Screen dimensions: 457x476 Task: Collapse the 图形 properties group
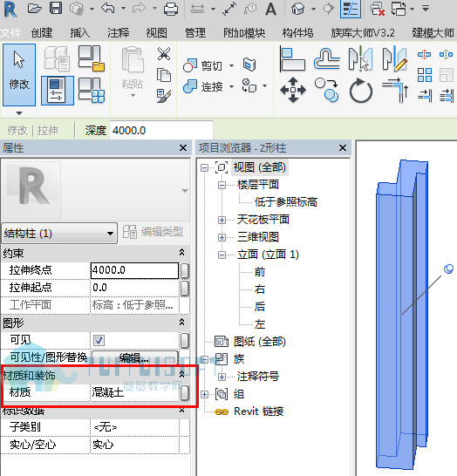click(181, 322)
